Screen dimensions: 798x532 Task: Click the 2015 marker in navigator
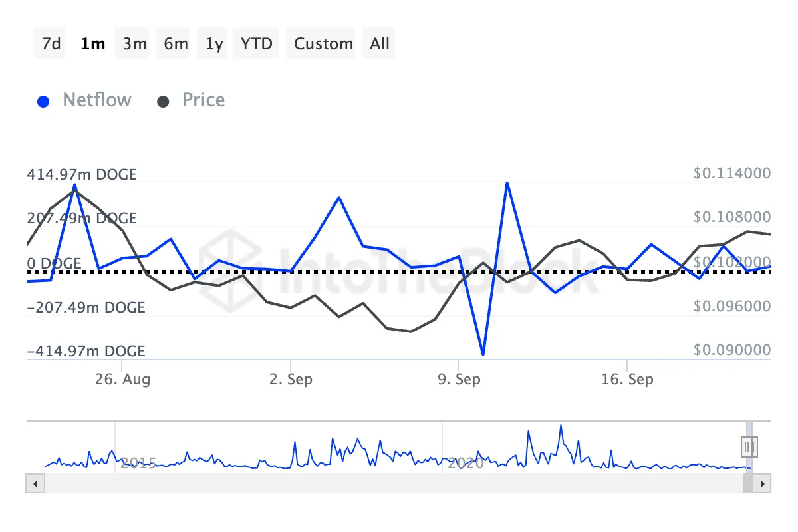point(139,463)
